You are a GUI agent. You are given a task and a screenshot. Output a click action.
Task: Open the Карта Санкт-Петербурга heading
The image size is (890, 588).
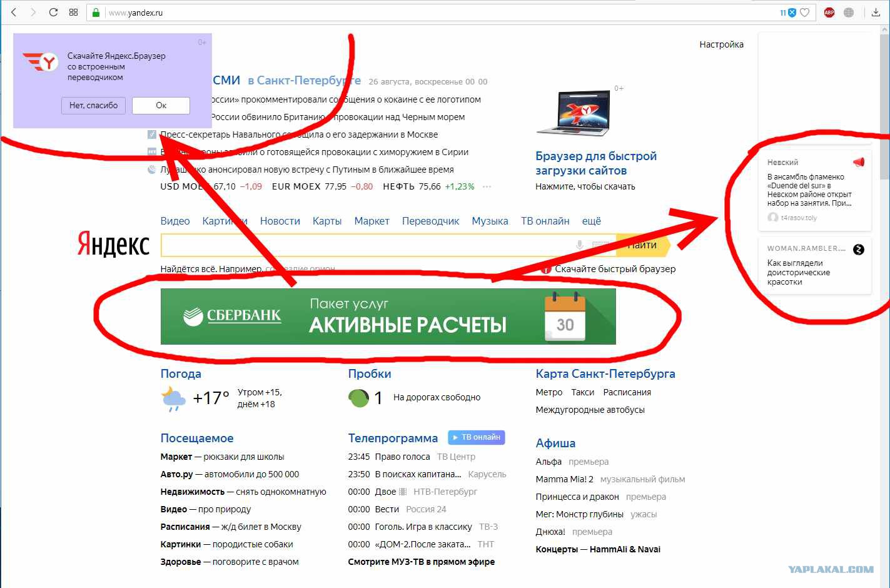605,373
